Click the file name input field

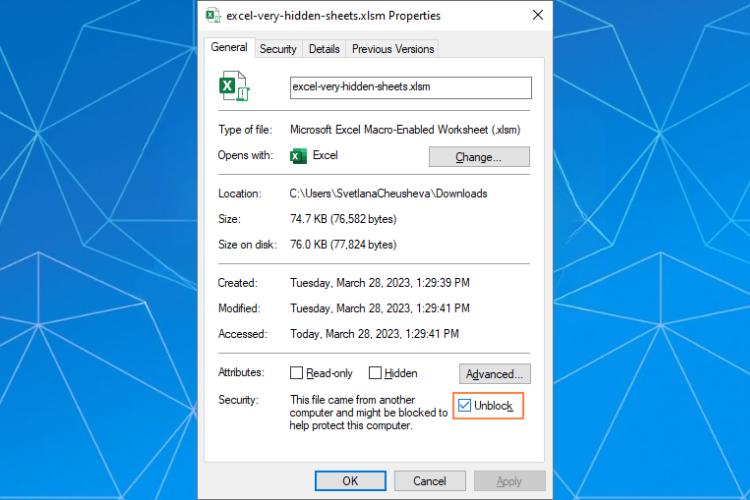click(410, 88)
